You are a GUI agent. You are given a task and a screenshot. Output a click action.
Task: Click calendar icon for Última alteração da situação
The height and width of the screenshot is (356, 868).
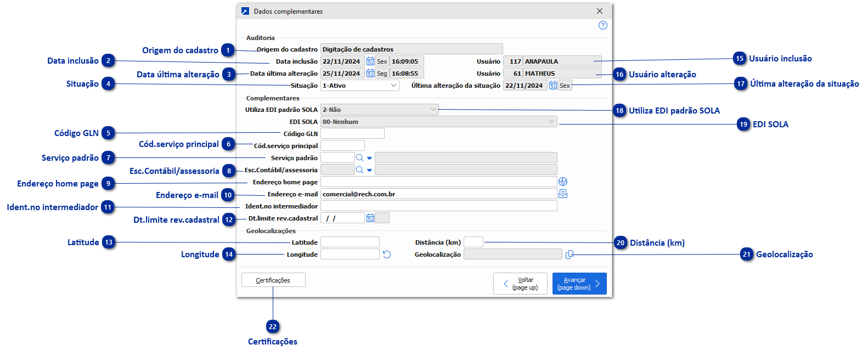(x=553, y=86)
